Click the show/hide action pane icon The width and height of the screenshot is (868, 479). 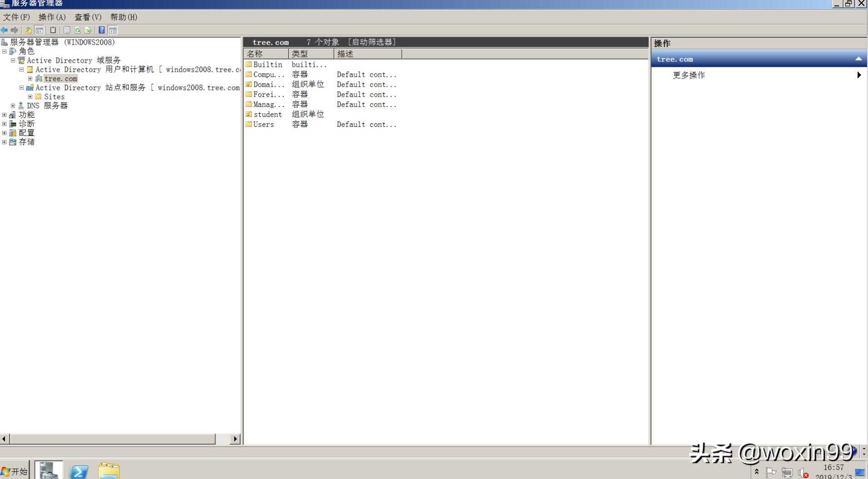pos(113,30)
